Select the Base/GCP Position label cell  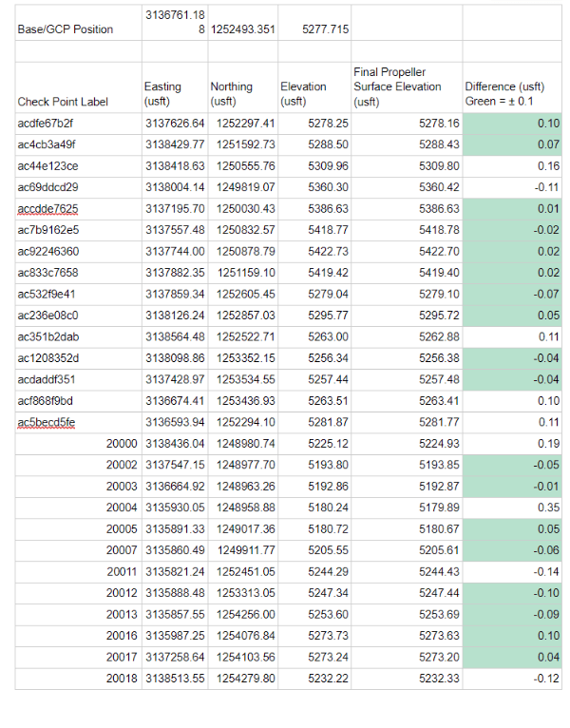click(66, 29)
